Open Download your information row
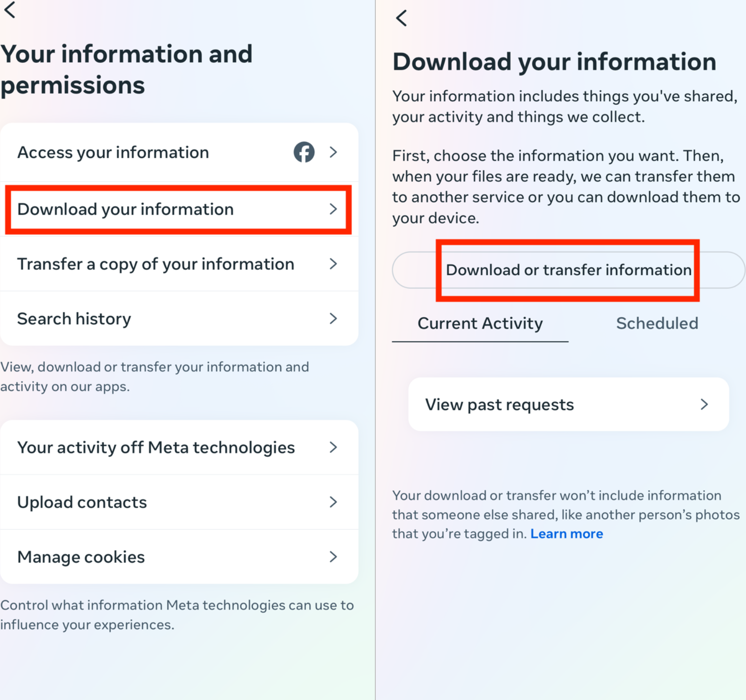This screenshot has height=700, width=746. (126, 210)
